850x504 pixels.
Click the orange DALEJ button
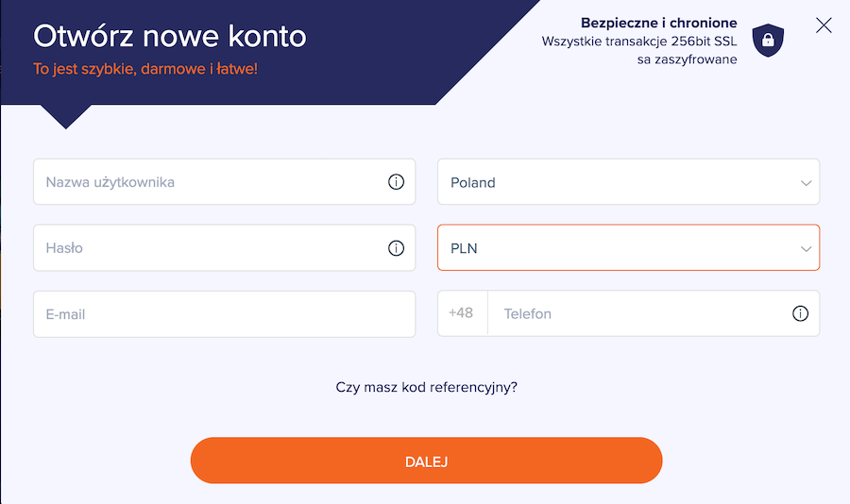tap(426, 461)
